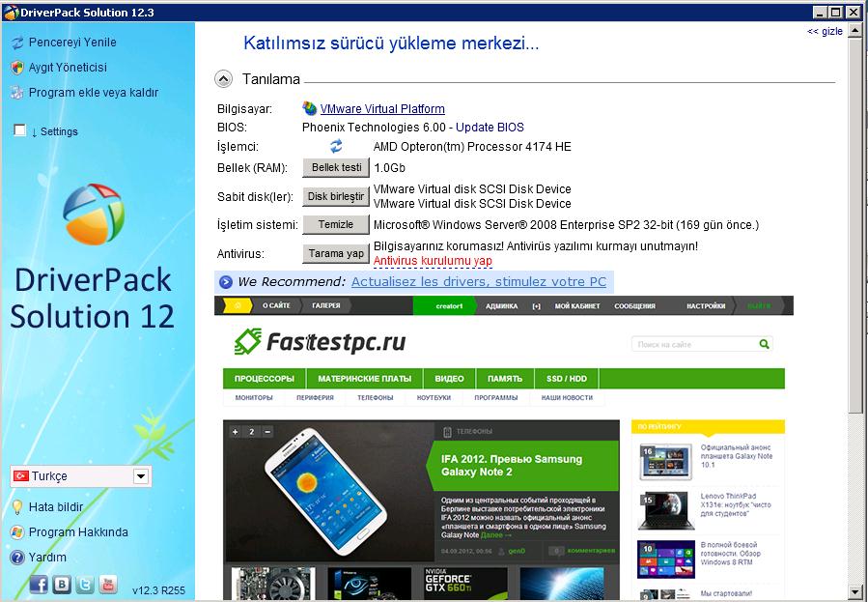Click the vertical scrollbar thumb

pos(855,225)
